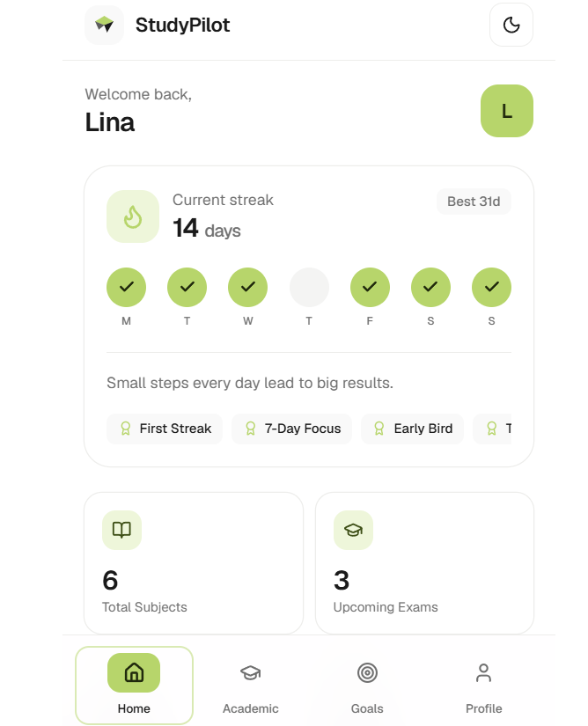
Task: Open the Goals tab
Action: (x=367, y=686)
